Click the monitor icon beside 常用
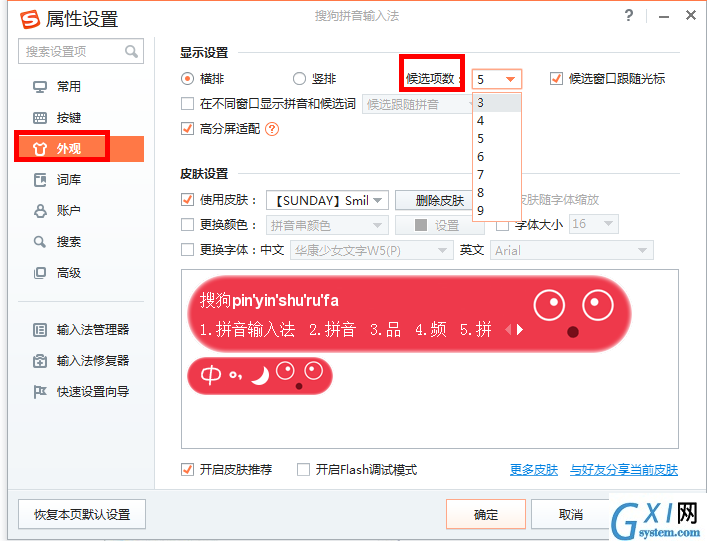707x541 pixels. [x=40, y=87]
